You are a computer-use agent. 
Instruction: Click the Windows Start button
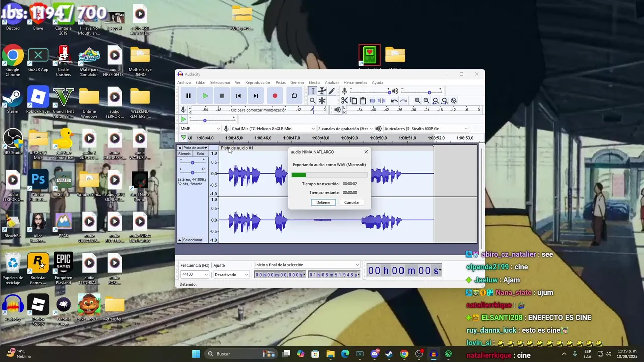point(196,354)
